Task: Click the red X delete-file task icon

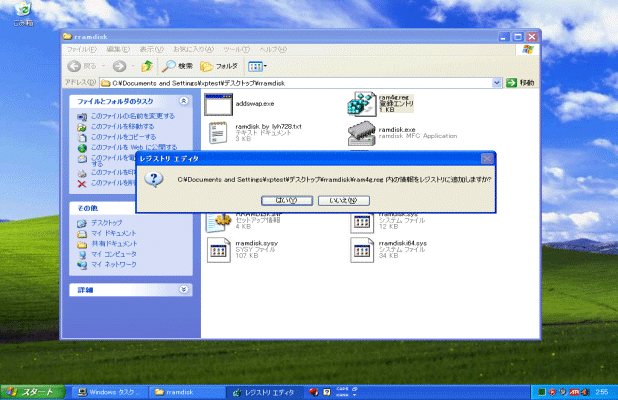Action: (x=82, y=184)
